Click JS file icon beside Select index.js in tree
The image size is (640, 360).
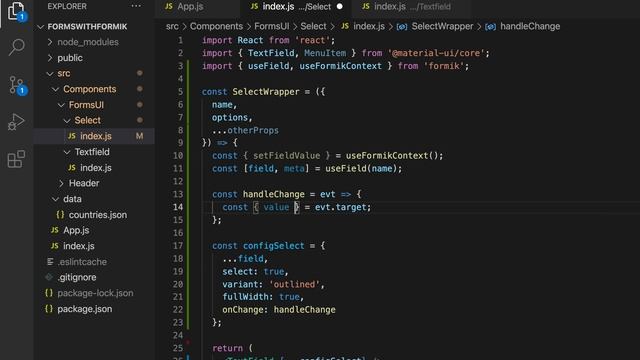(x=72, y=136)
